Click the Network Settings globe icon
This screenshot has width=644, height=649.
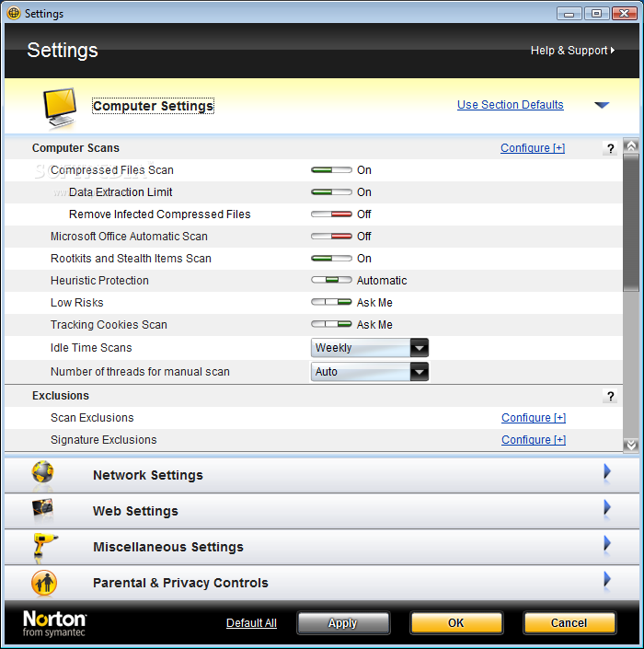point(42,472)
